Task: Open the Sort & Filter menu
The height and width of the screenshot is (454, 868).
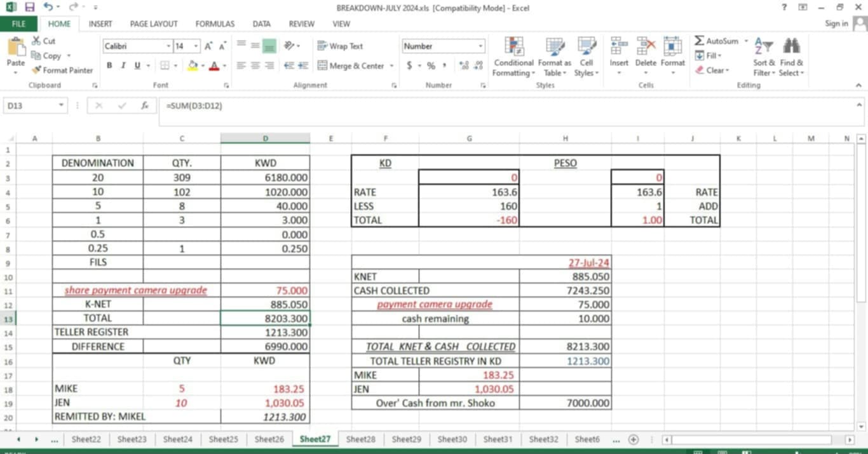Action: (764, 57)
